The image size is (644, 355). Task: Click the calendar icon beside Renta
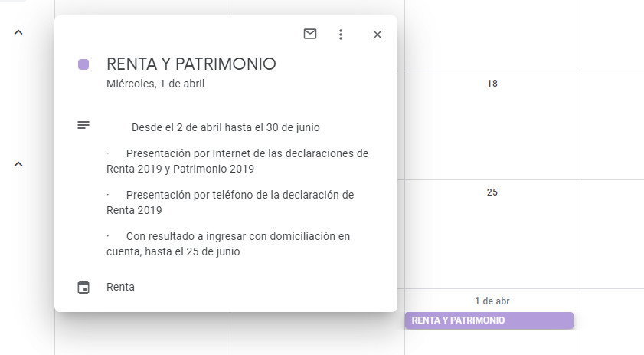click(83, 287)
